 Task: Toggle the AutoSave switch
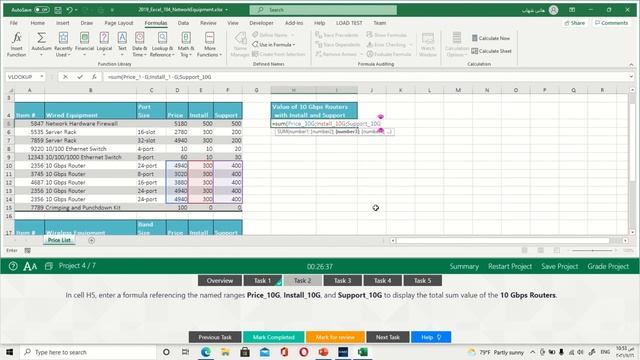[42, 10]
